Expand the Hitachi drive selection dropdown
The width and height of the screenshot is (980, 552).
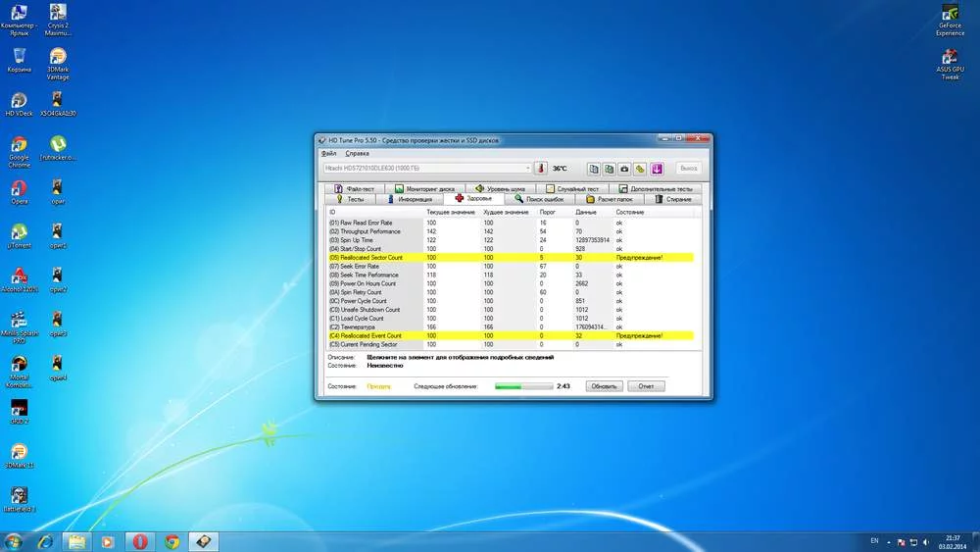tap(527, 169)
